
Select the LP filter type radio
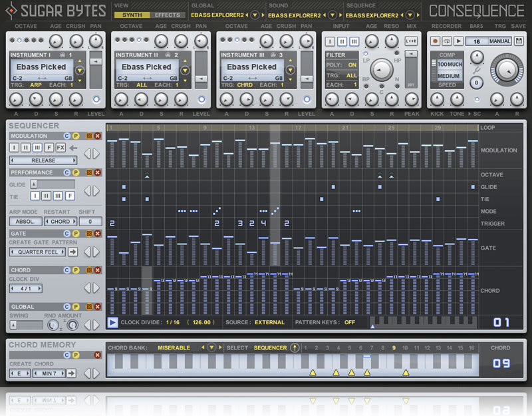point(365,54)
